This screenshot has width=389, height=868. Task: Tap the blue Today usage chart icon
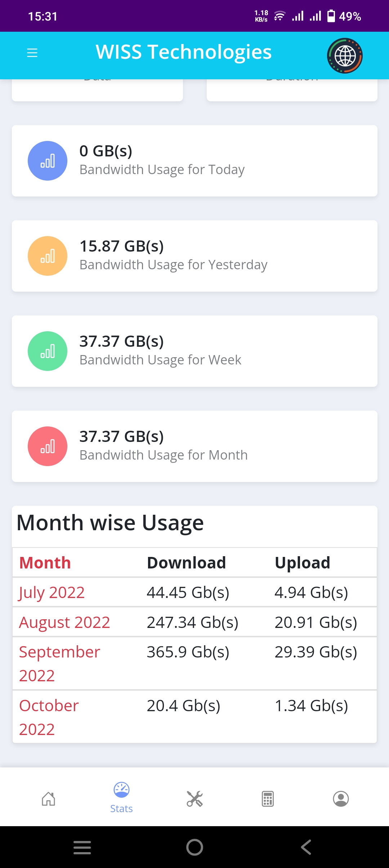click(48, 161)
